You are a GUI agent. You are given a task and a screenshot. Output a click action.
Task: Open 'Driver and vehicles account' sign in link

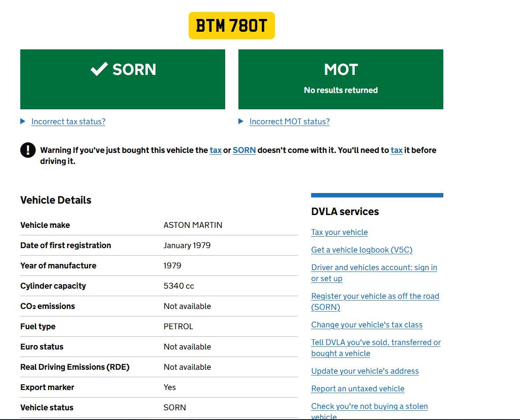pos(374,268)
